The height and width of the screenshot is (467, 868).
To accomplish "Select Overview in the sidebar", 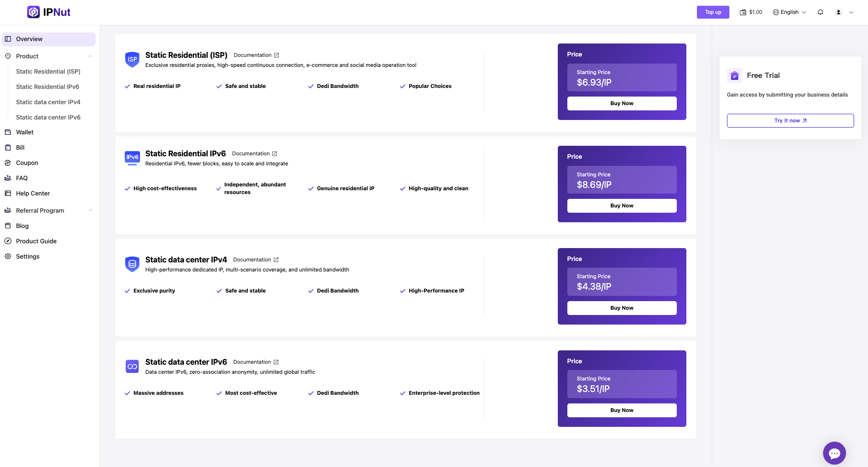I will click(x=49, y=39).
